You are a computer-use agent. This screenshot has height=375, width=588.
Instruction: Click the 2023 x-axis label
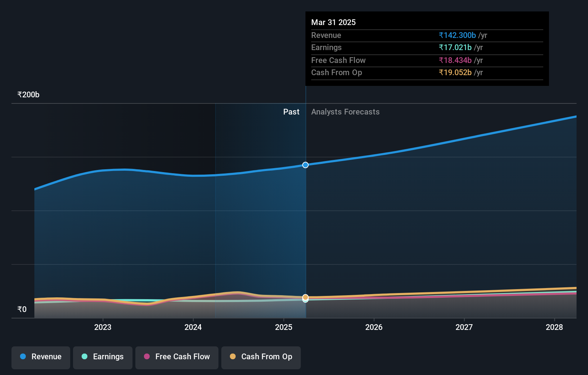click(103, 327)
